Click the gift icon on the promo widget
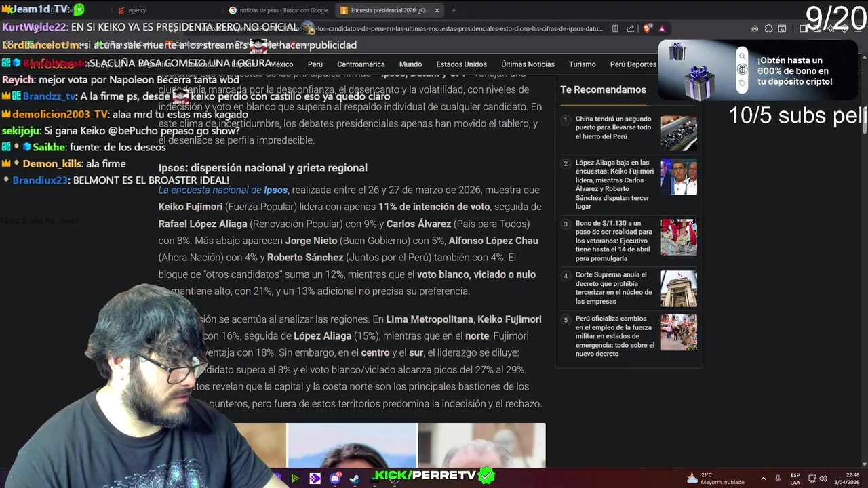 click(x=742, y=69)
